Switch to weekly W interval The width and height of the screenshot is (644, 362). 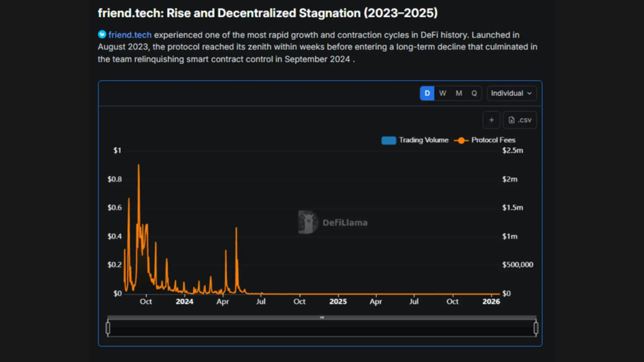pyautogui.click(x=442, y=93)
